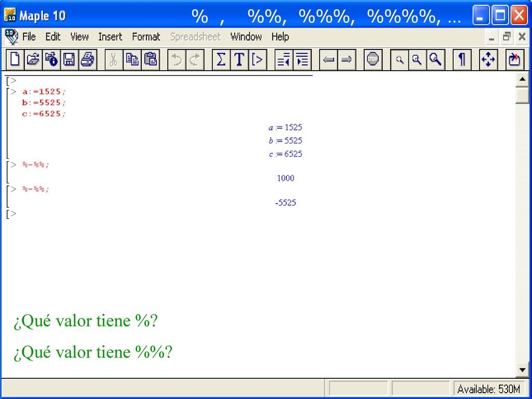Click the output value -5525

click(286, 203)
